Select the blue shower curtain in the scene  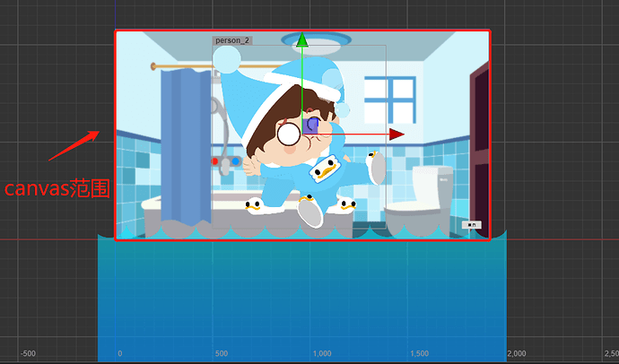click(186, 148)
